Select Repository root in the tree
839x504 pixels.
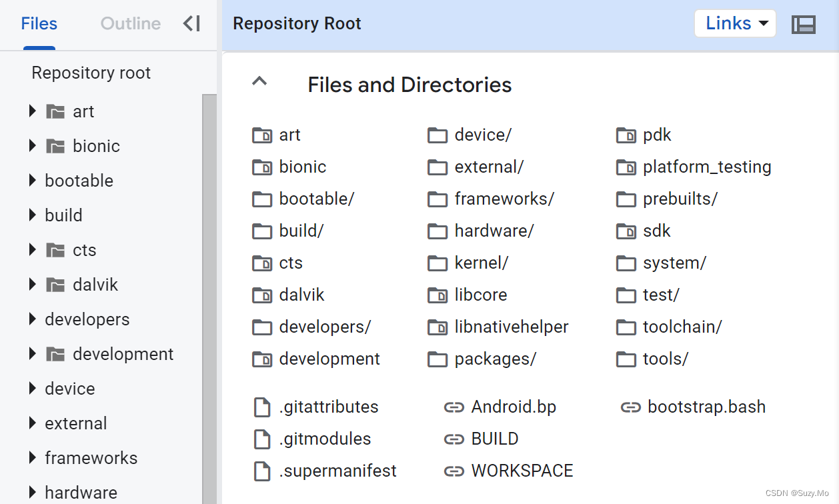(91, 73)
